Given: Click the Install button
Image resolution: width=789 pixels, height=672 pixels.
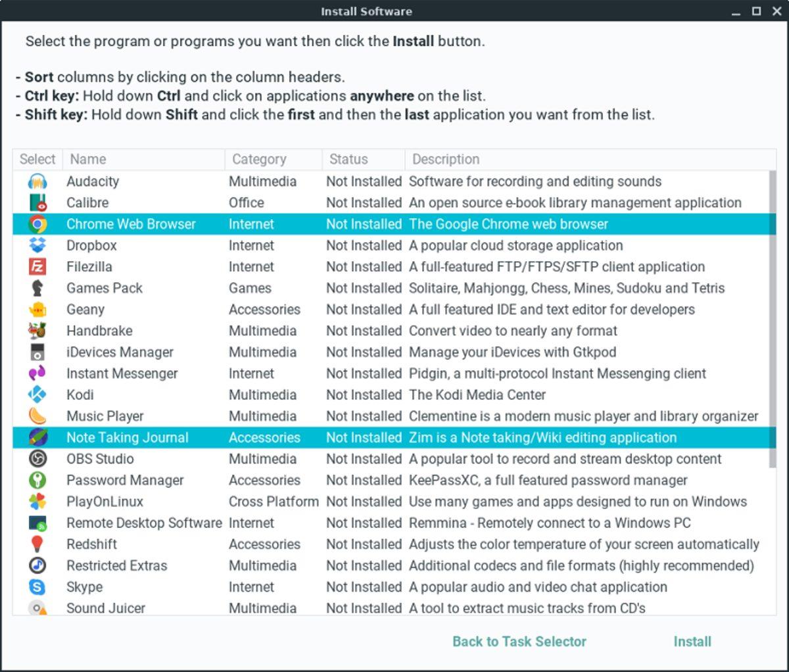Looking at the screenshot, I should coord(692,641).
